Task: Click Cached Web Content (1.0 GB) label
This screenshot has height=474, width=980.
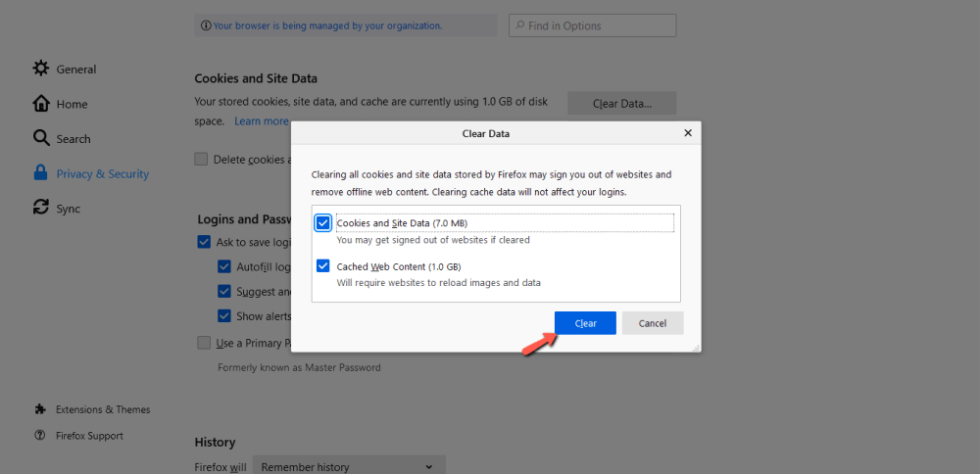Action: [399, 266]
